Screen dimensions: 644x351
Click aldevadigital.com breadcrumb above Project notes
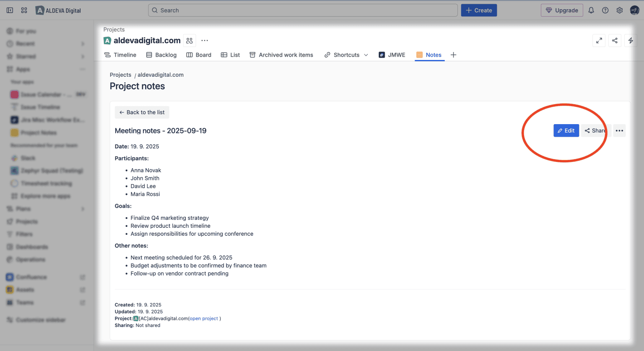pos(161,75)
